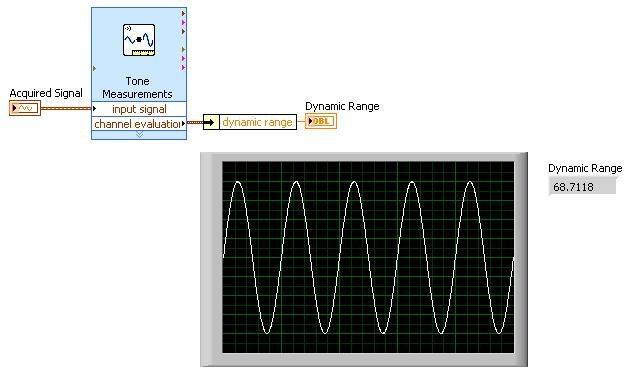Click the topmost output terminal arrow on Tone Measurements
This screenshot has width=636, height=384.
tap(183, 13)
